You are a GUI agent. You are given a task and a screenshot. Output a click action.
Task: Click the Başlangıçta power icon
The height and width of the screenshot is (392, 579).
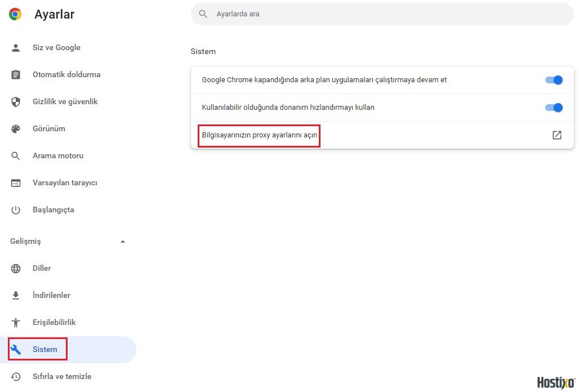click(x=15, y=210)
